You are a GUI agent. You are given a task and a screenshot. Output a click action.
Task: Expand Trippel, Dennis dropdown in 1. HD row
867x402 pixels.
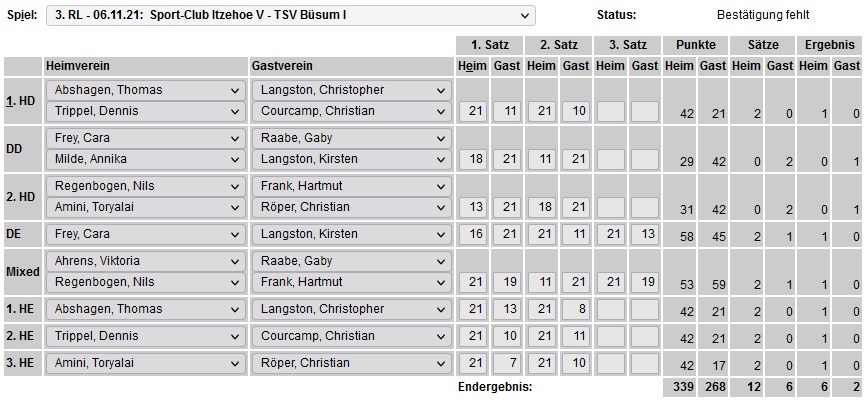point(145,111)
